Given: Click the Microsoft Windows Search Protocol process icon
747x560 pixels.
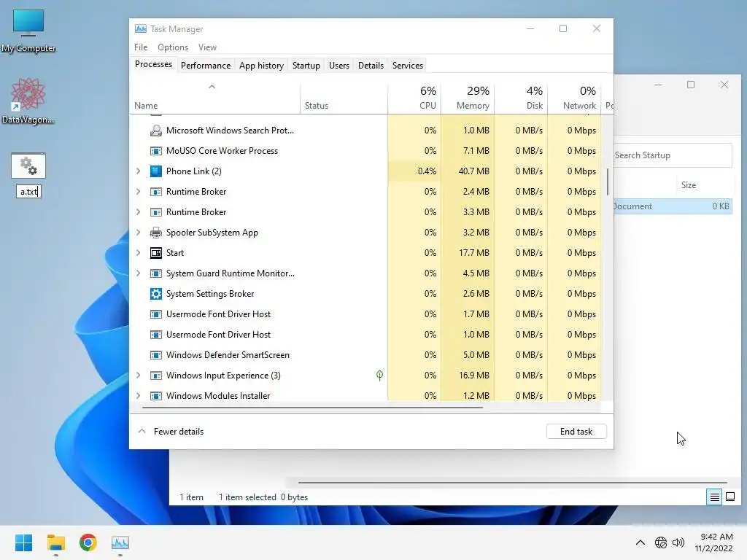Looking at the screenshot, I should click(156, 131).
